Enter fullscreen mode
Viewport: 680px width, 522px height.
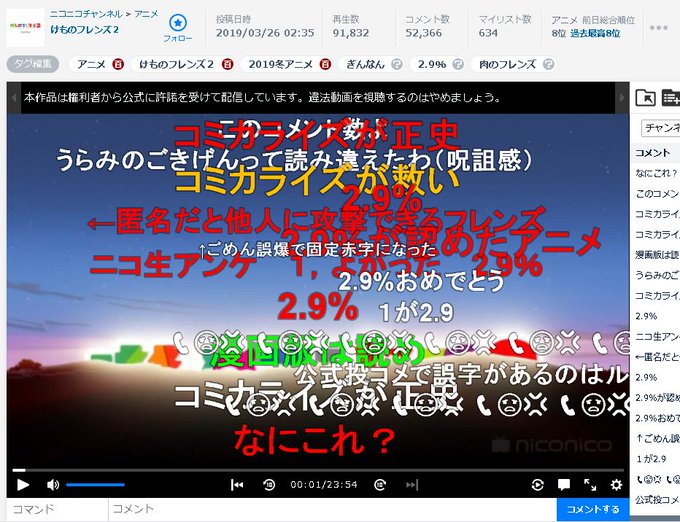[x=590, y=485]
